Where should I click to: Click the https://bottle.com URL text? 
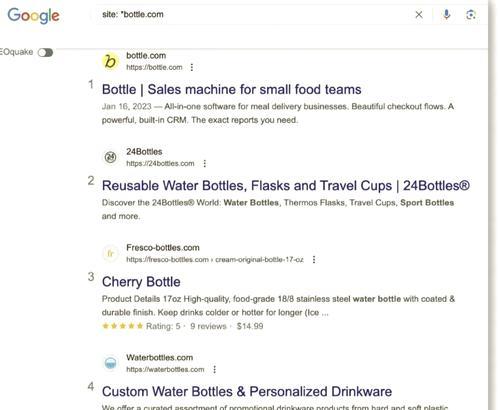click(154, 67)
